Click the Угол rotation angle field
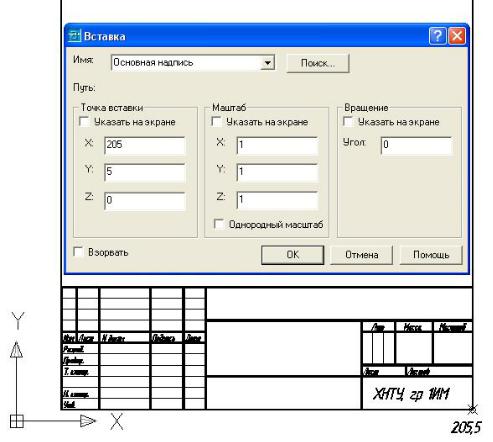493x442 pixels. (x=416, y=145)
